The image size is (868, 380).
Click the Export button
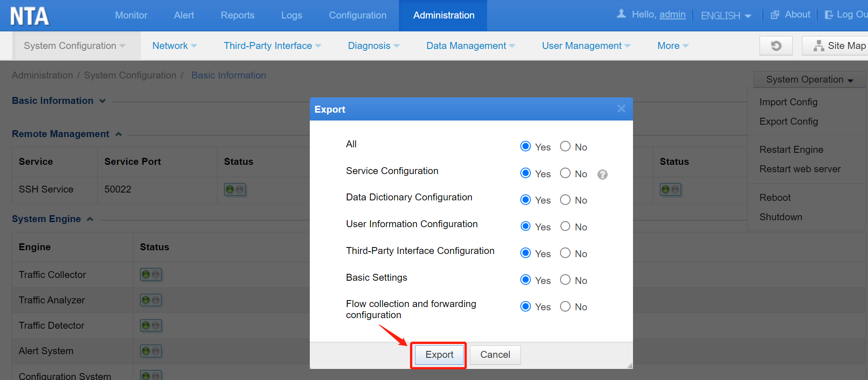439,355
